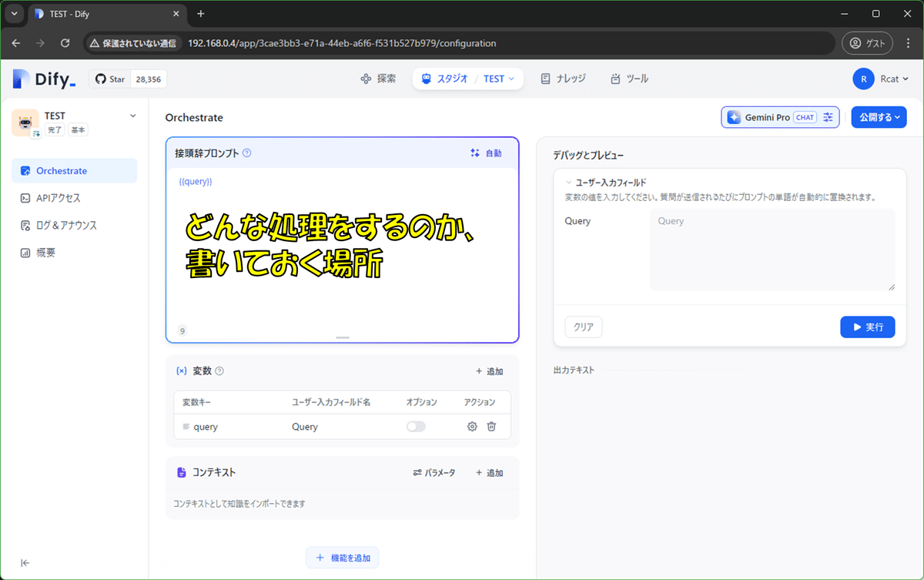This screenshot has width=924, height=580.
Task: Open the 公開する dropdown button
Action: pyautogui.click(x=879, y=116)
